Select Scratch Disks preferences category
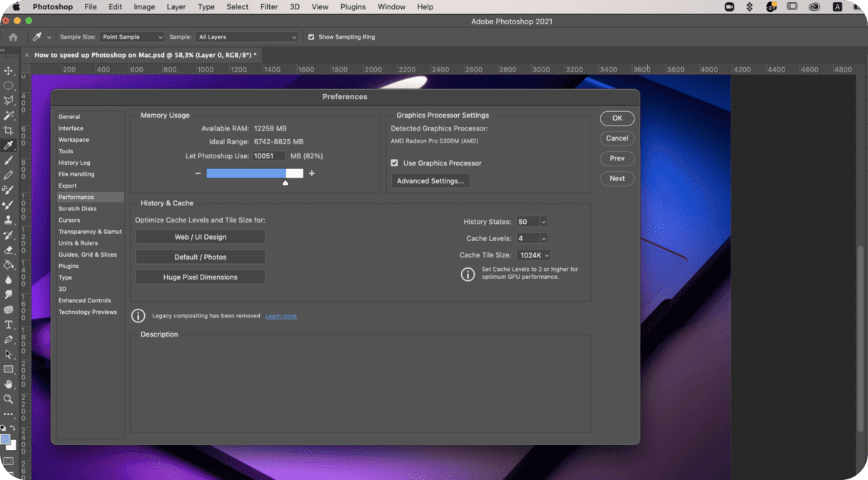The width and height of the screenshot is (868, 480). coord(78,209)
